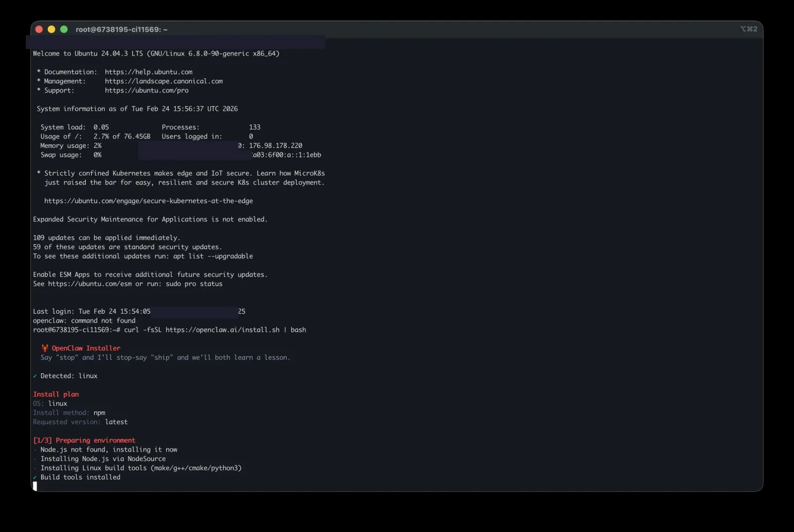
Task: Click 'System information as of Tue Feb 24' line
Action: [x=137, y=109]
